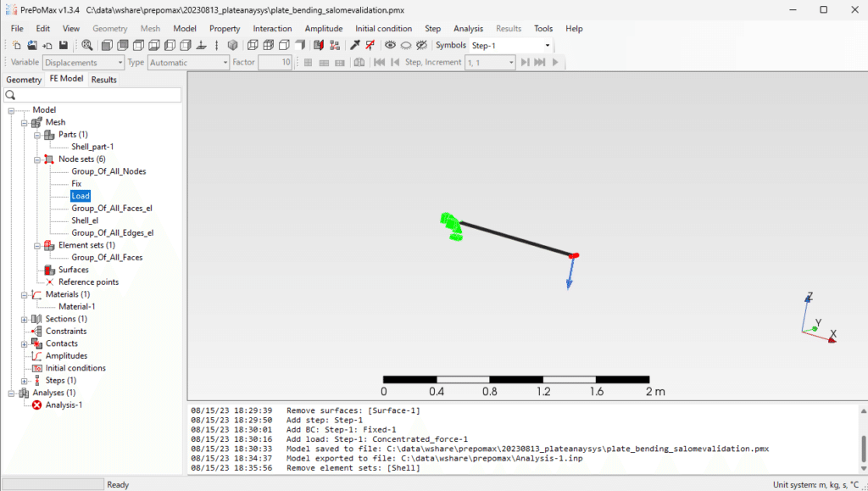The height and width of the screenshot is (491, 868).
Task: Open the Property menu
Action: [225, 29]
